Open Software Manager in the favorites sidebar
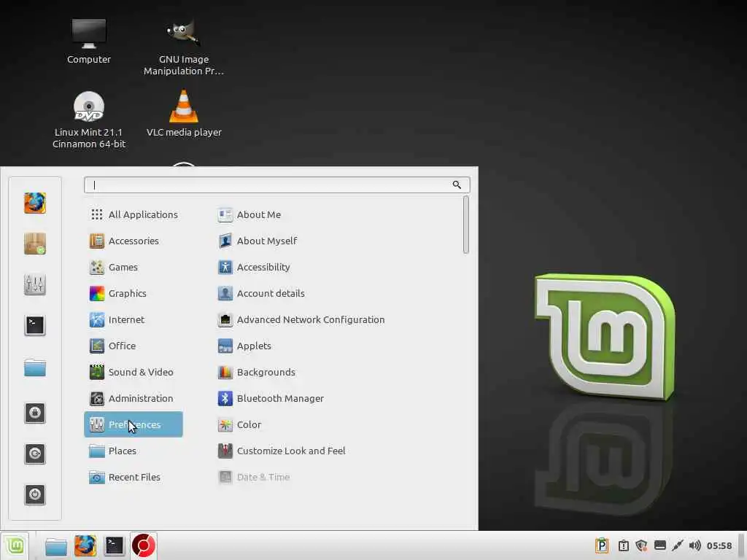This screenshot has width=747, height=560. click(x=35, y=244)
